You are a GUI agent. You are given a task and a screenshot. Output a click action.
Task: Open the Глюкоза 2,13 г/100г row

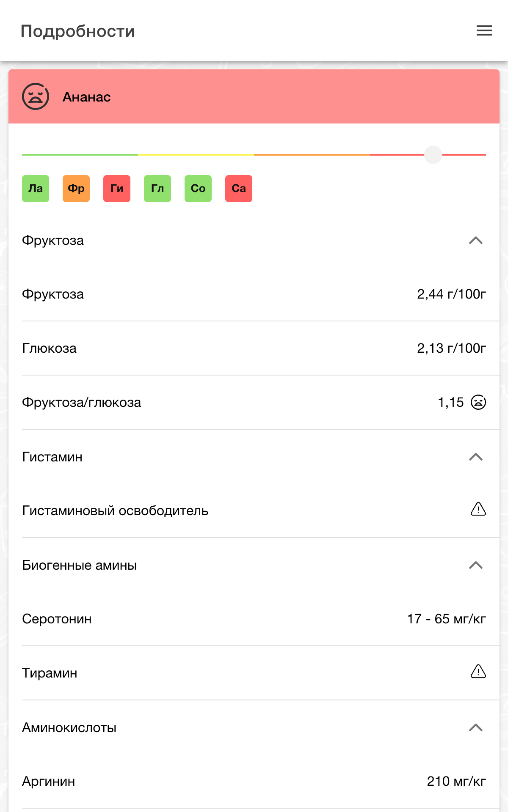click(x=254, y=348)
